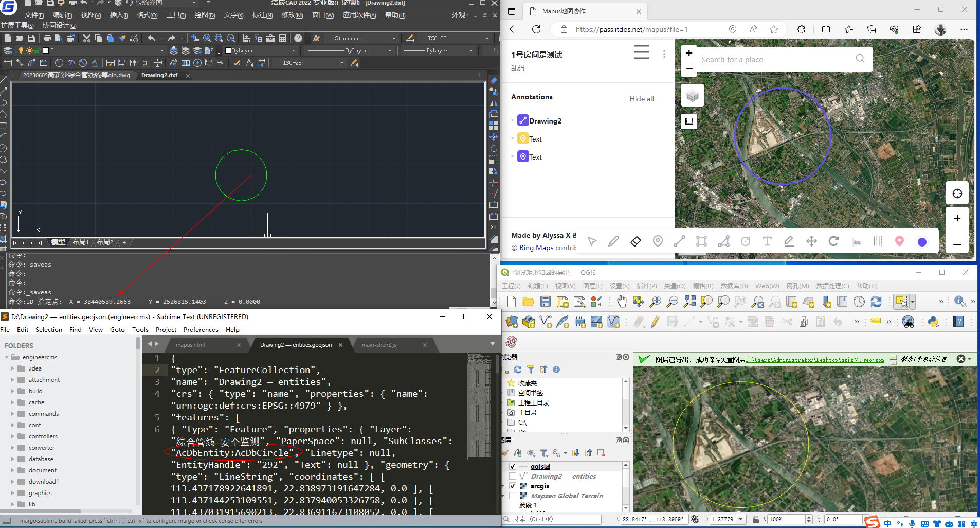The height and width of the screenshot is (528, 980).
Task: Click the purple color swatch in Mapus toolbar
Action: click(922, 242)
